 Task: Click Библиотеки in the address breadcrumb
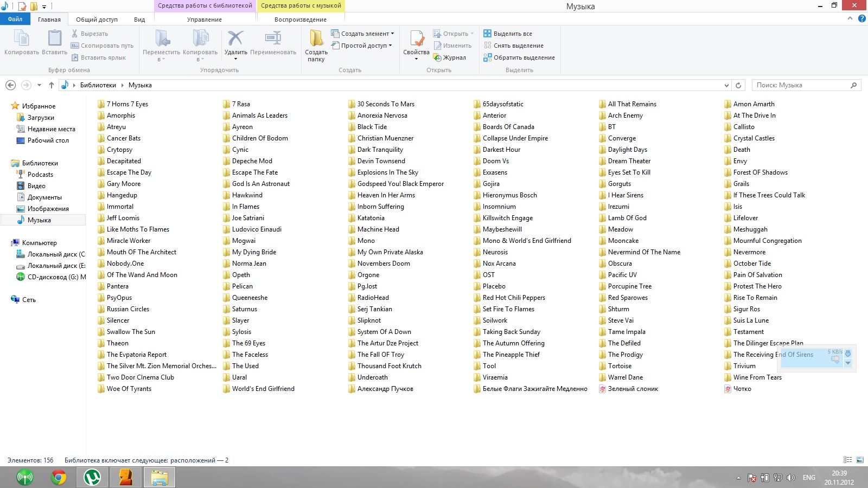98,85
